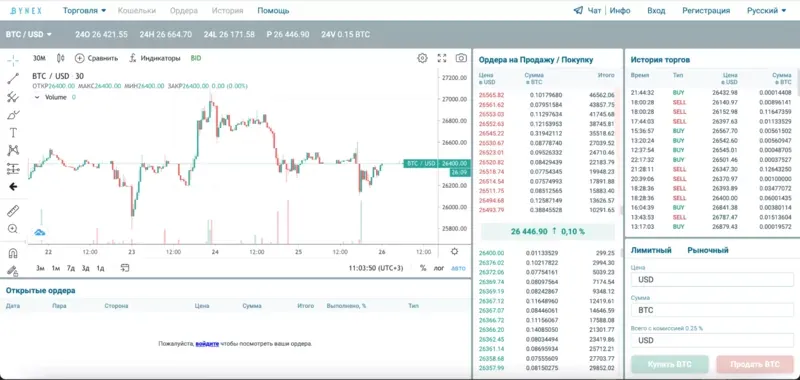The width and height of the screenshot is (800, 380).
Task: Toggle the magnet mode icon
Action: click(13, 253)
